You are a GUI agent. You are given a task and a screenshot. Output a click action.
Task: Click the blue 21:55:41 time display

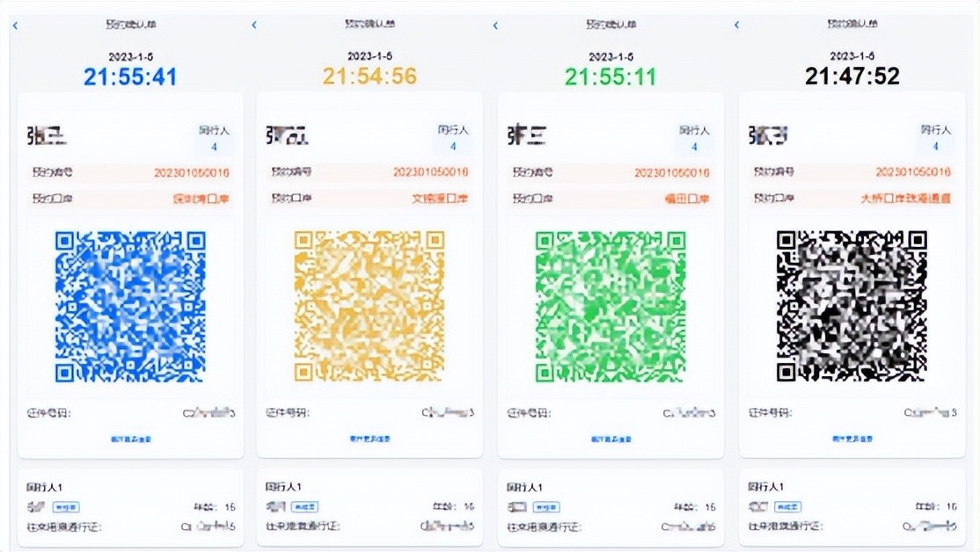(130, 76)
